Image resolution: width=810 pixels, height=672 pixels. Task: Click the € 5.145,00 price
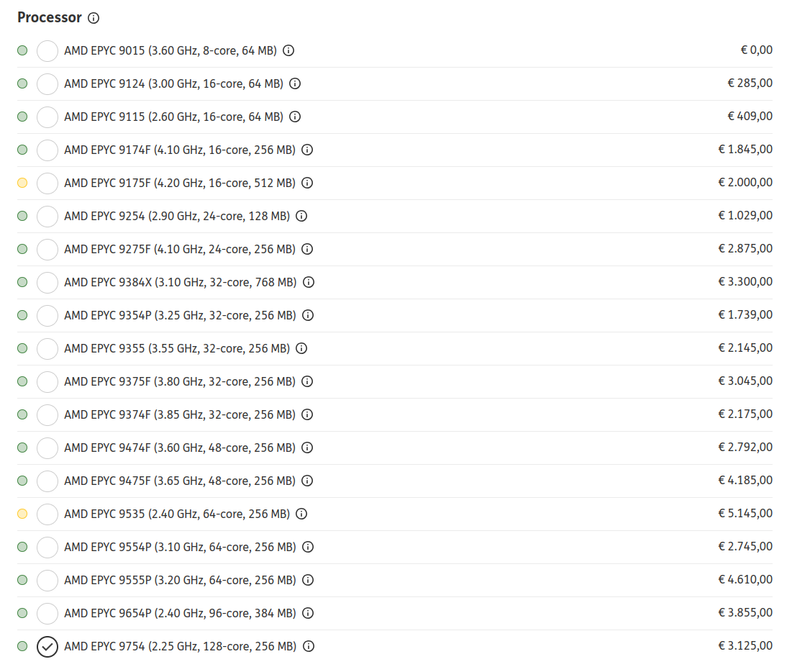tap(745, 513)
